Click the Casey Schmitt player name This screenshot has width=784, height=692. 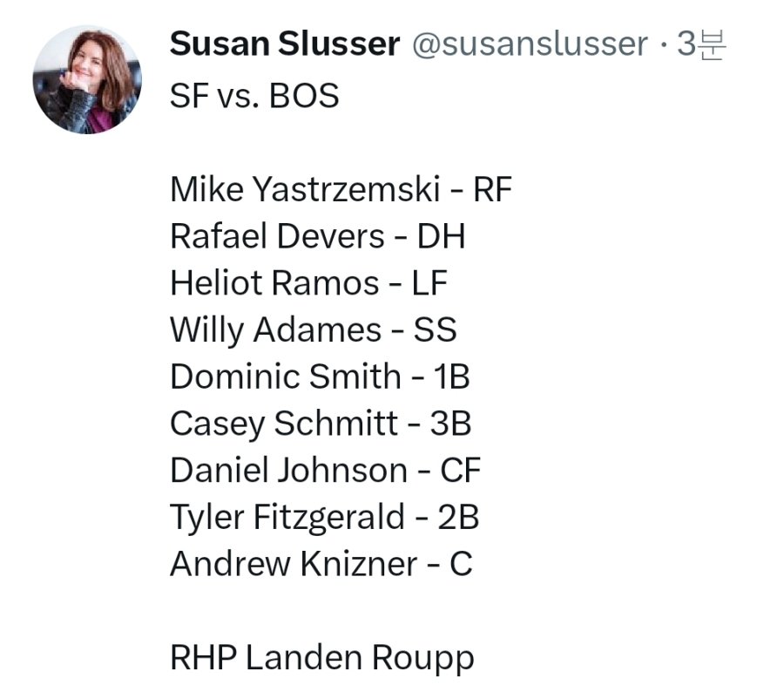pos(281,424)
